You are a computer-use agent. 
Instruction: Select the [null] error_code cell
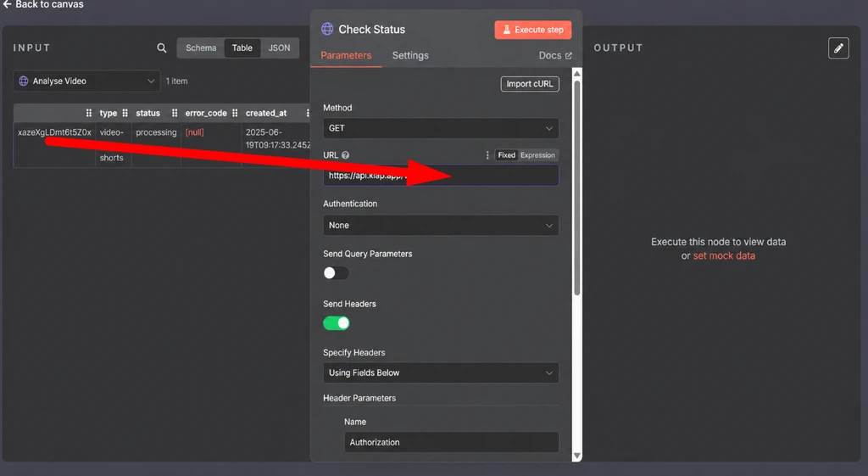click(x=194, y=132)
